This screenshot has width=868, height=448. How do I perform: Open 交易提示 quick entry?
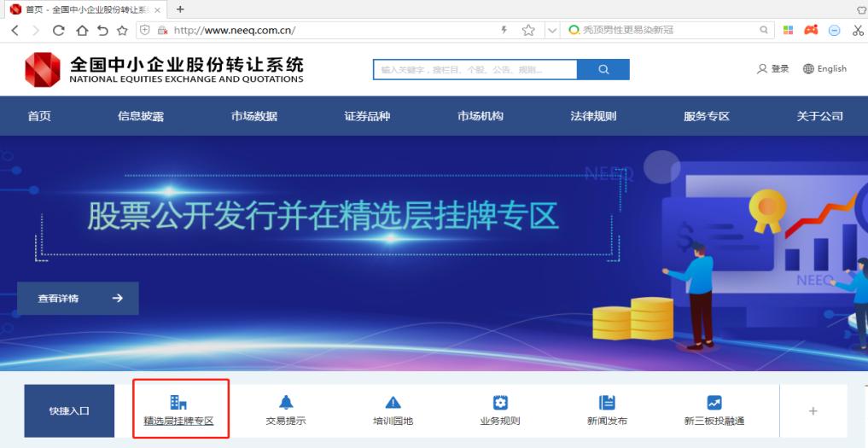[286, 421]
